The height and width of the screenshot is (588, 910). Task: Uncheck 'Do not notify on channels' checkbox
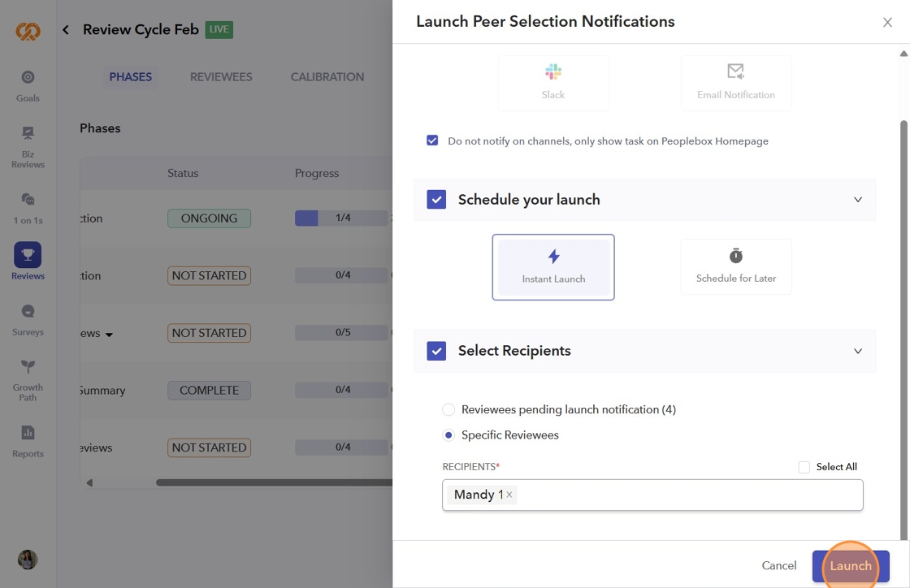click(x=432, y=141)
